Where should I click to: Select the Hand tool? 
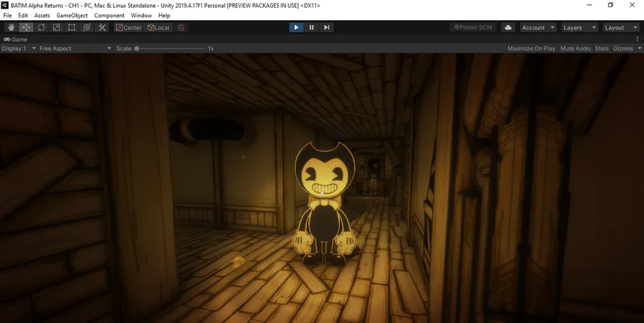(11, 27)
